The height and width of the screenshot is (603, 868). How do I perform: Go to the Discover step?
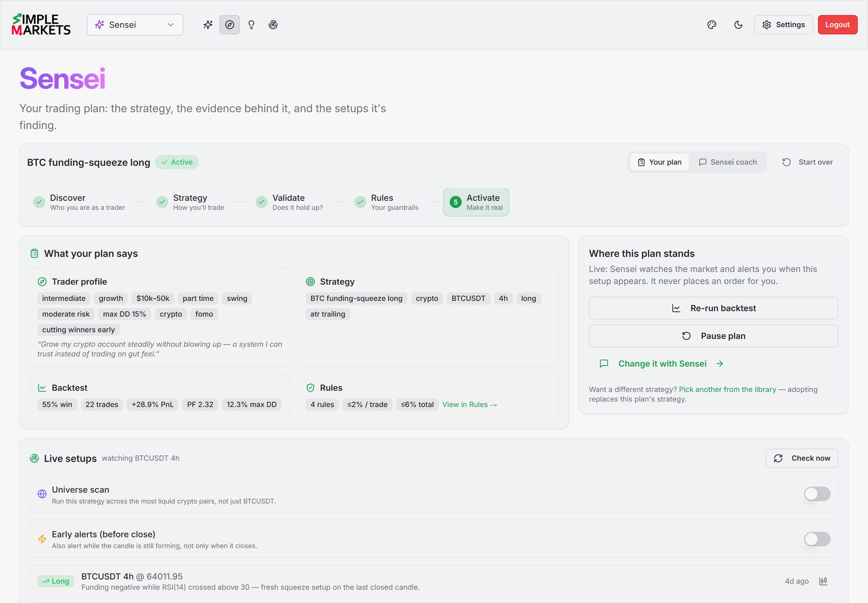click(79, 202)
